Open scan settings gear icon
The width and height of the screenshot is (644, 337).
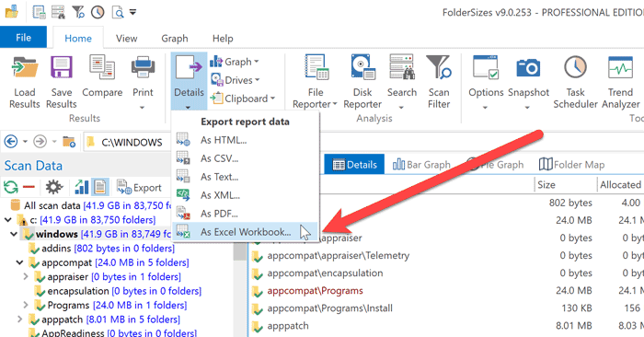pyautogui.click(x=53, y=188)
